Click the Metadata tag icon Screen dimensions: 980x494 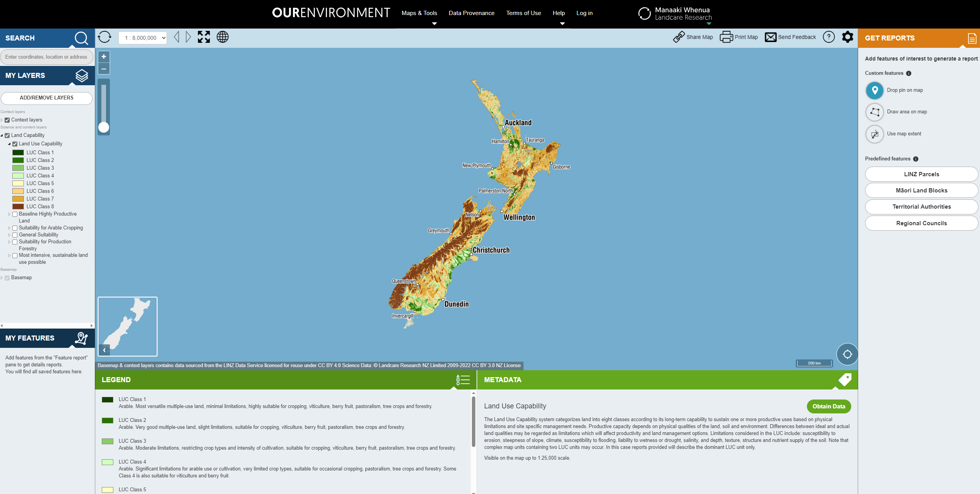845,380
